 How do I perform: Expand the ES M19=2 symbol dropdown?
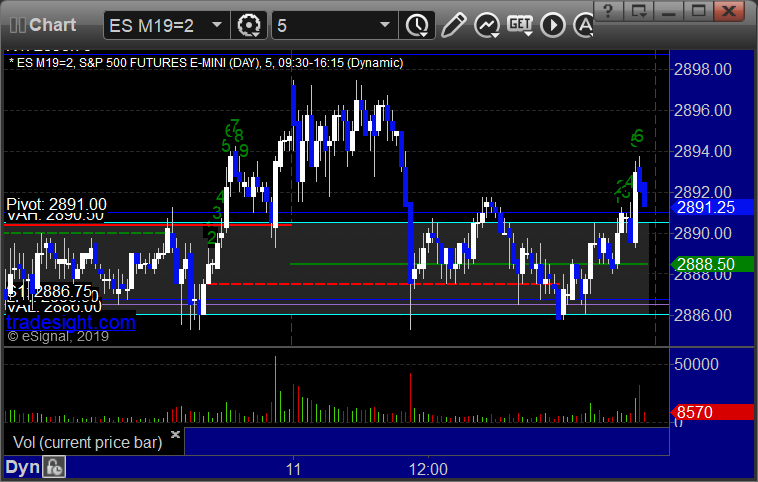coord(218,24)
